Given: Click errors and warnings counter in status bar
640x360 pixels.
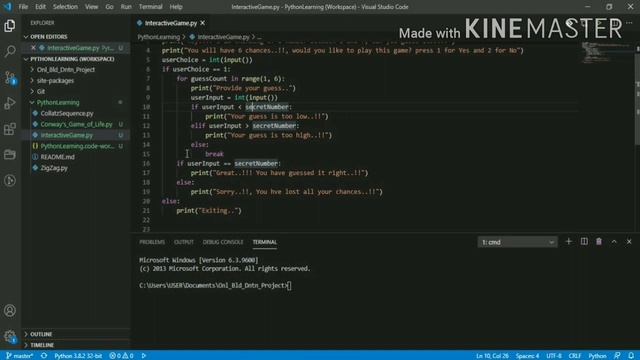Looking at the screenshot, I should click(x=121, y=356).
